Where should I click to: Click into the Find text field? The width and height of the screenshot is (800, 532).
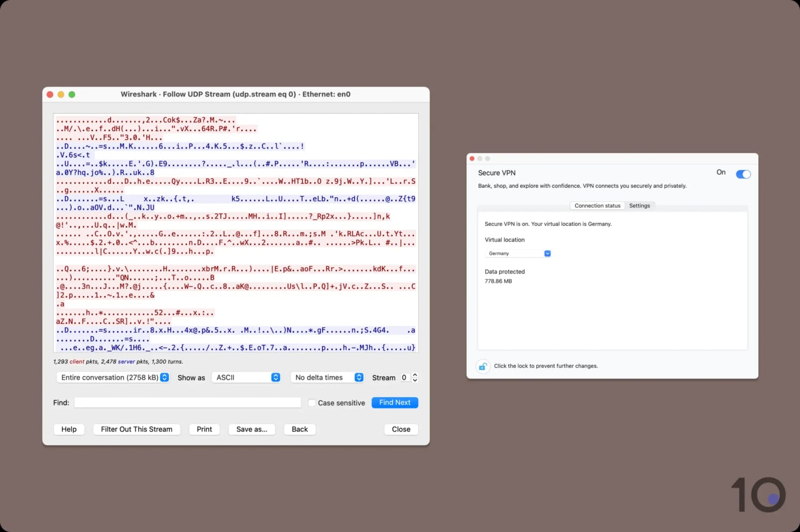pyautogui.click(x=188, y=402)
